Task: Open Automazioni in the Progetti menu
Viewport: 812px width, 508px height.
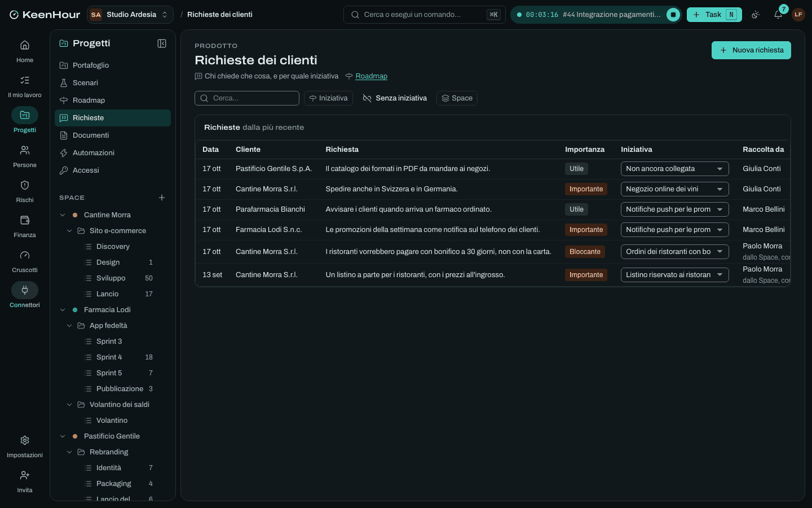Action: coord(113,153)
